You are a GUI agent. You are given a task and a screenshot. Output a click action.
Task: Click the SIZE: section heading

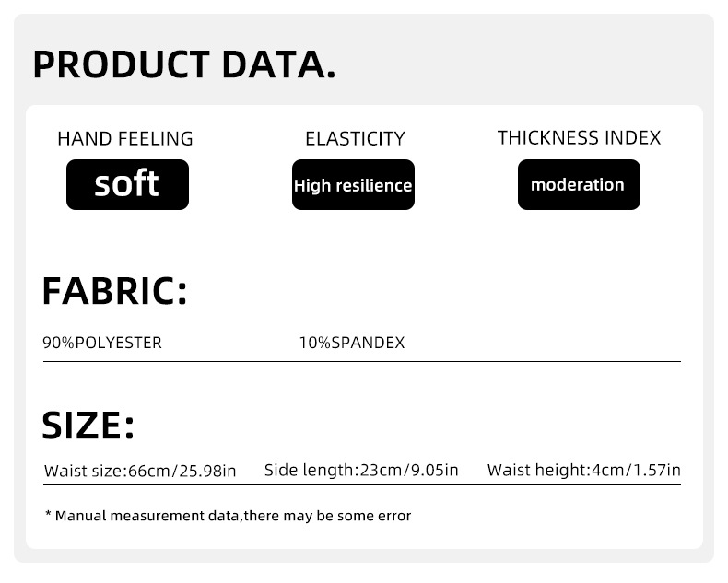pyautogui.click(x=88, y=426)
